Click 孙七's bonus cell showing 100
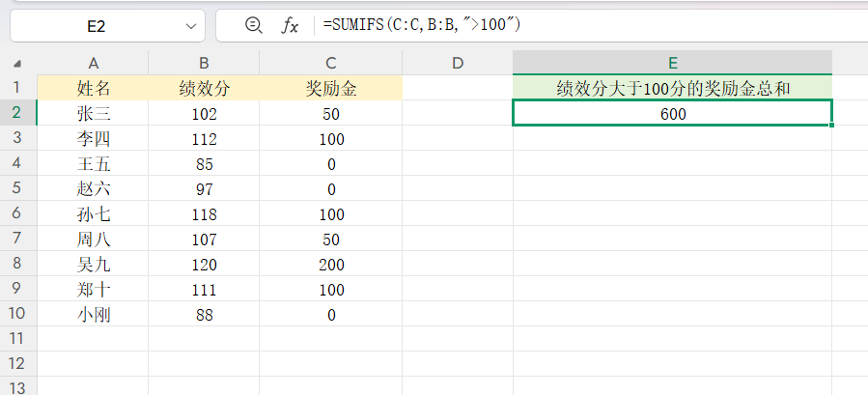The image size is (868, 395). click(331, 213)
